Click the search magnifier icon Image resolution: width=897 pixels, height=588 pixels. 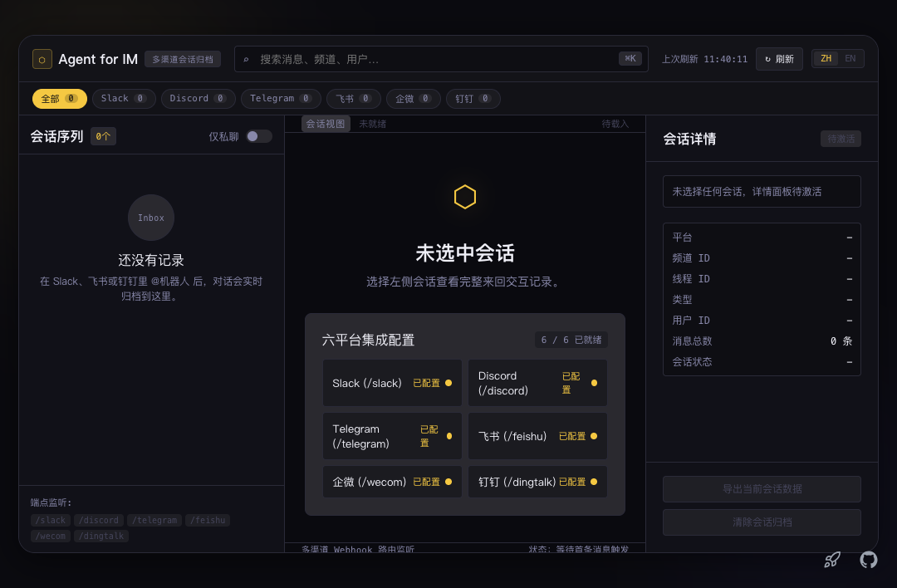247,59
